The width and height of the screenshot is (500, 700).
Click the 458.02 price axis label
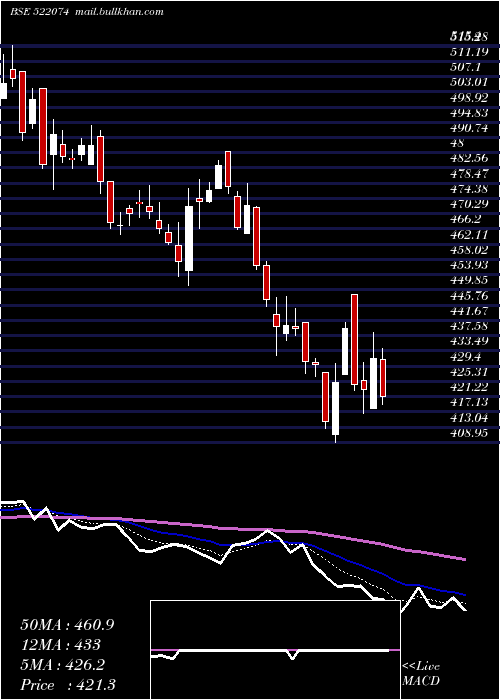coord(468,249)
